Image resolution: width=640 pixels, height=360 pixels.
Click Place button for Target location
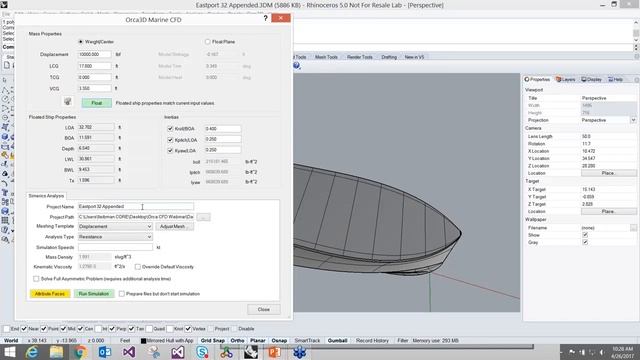(608, 211)
